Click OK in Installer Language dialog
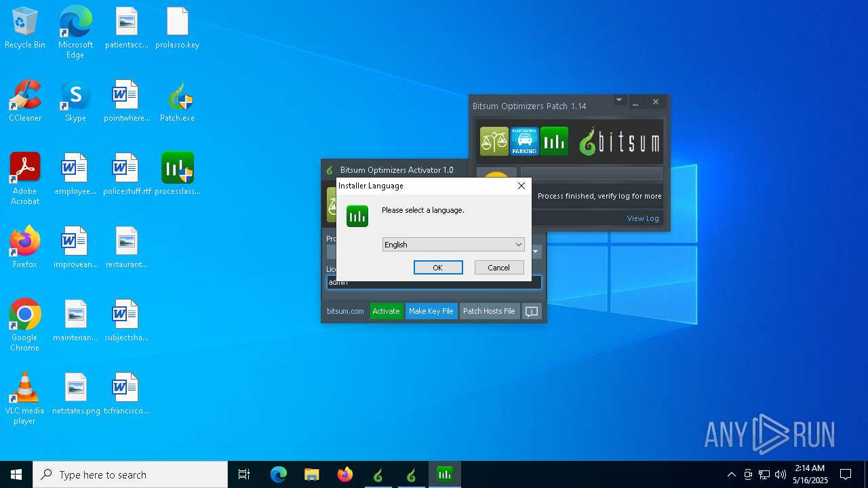Screen dimensions: 868x488 [x=438, y=268]
